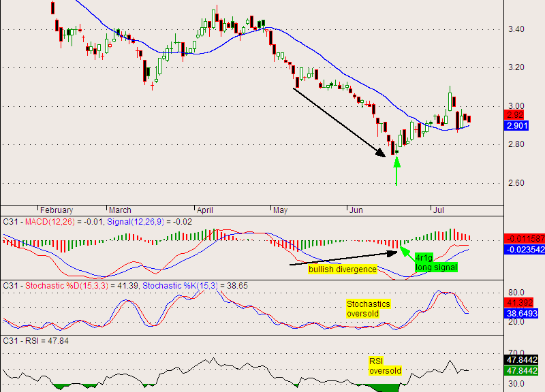Click the black downtrend arrow on the price chart
This screenshot has height=392, width=545.
[x=339, y=122]
